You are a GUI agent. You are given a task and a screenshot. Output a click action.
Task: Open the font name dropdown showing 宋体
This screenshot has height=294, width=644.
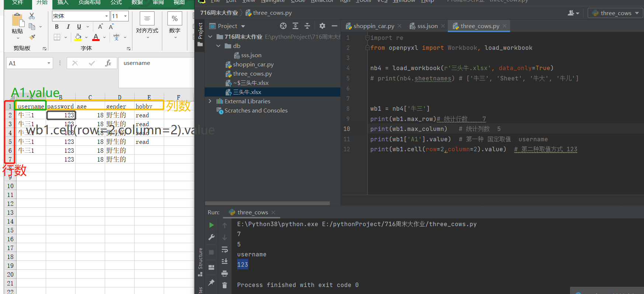pos(107,16)
